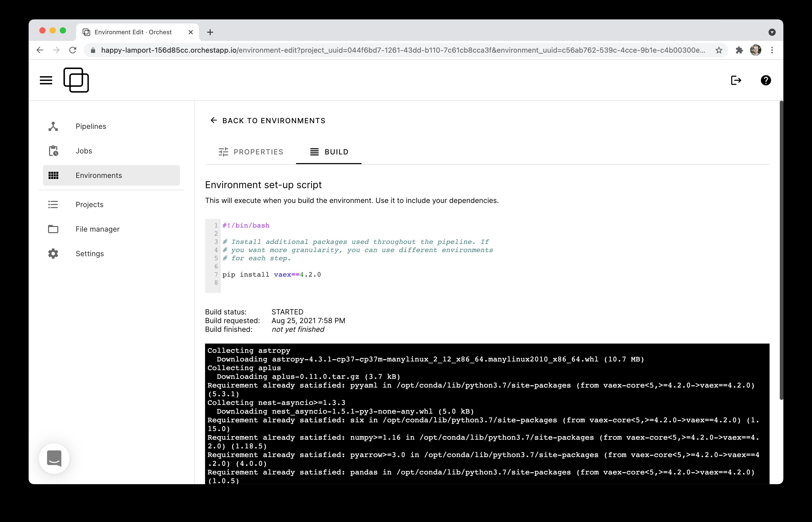Viewport: 812px width, 522px height.
Task: Switch to the Properties tab
Action: click(251, 152)
